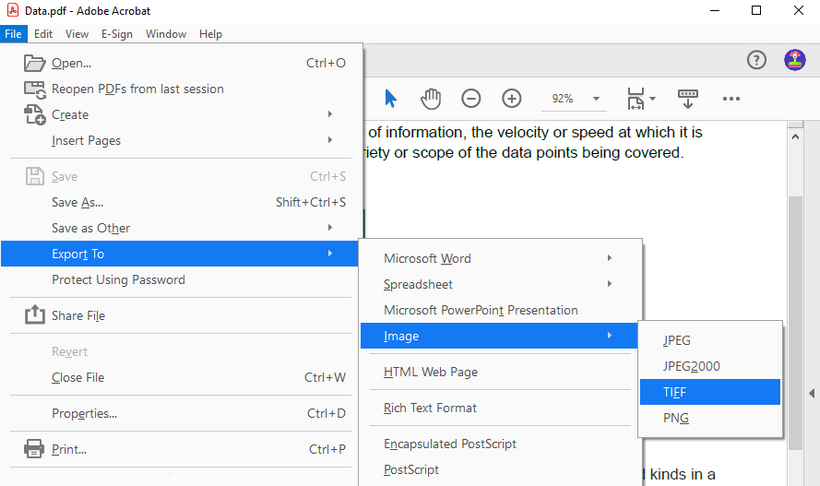Click the Adobe Acrobat title bar logo

coord(13,10)
